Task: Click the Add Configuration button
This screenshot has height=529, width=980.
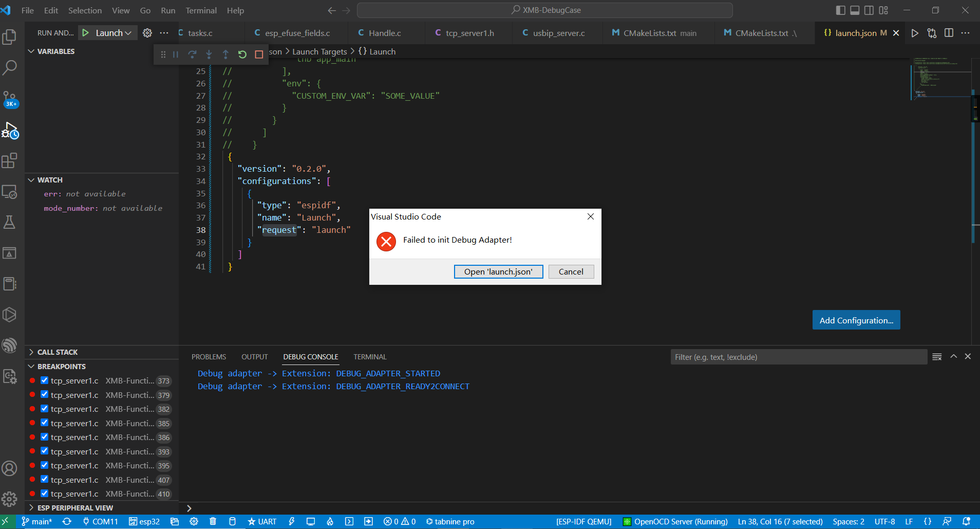Action: [x=856, y=320]
